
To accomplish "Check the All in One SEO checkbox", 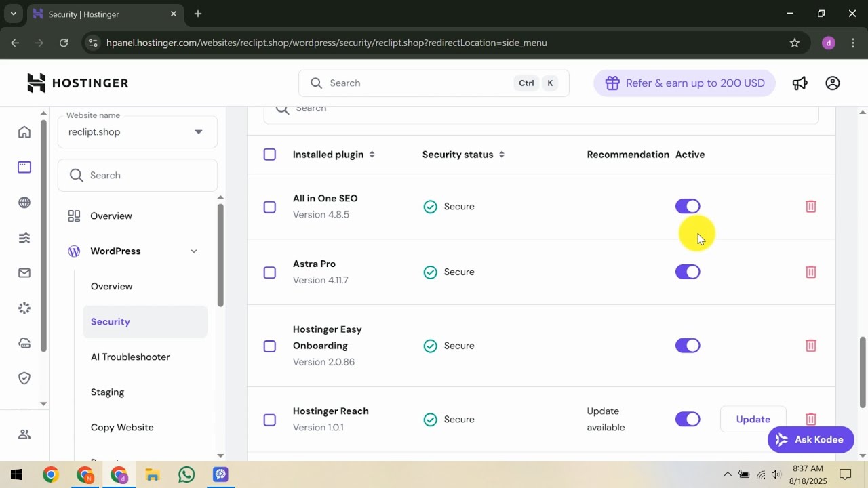I will point(270,207).
